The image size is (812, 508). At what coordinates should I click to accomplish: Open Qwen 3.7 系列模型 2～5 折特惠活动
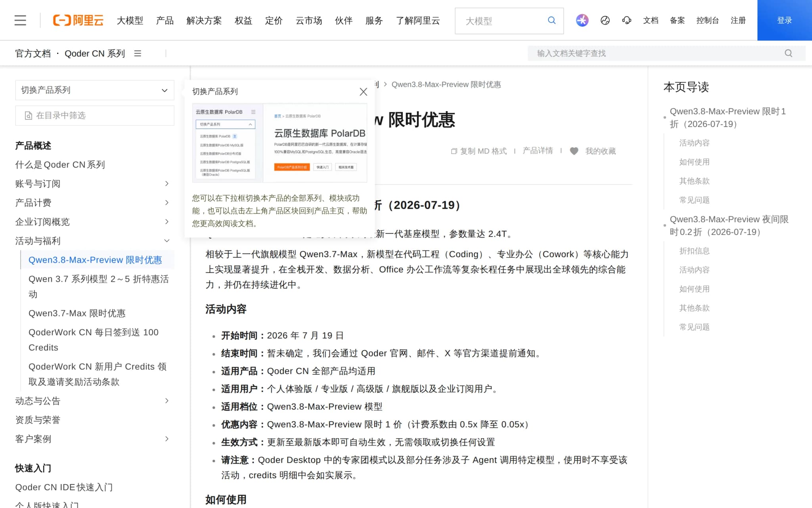98,287
